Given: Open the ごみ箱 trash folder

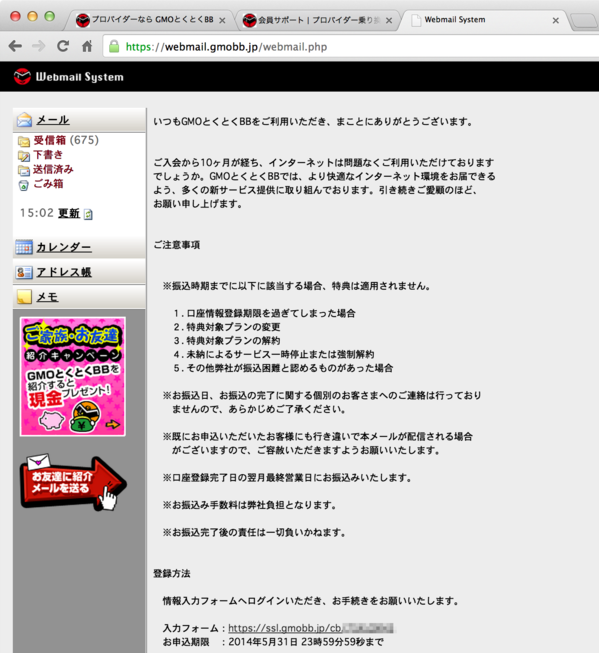Looking at the screenshot, I should (x=48, y=184).
